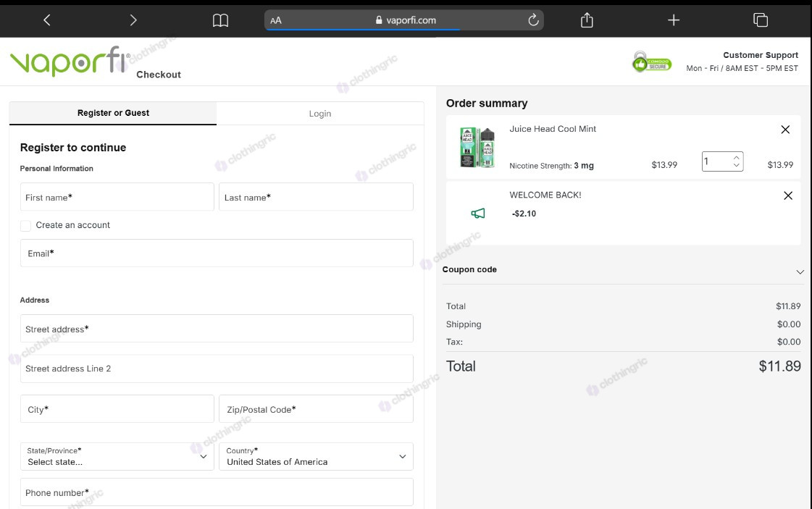This screenshot has height=509, width=812.
Task: Switch to the Login tab
Action: pos(320,114)
